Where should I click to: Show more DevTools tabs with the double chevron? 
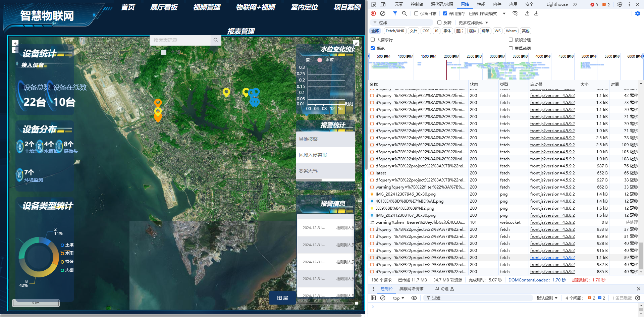pos(575,4)
